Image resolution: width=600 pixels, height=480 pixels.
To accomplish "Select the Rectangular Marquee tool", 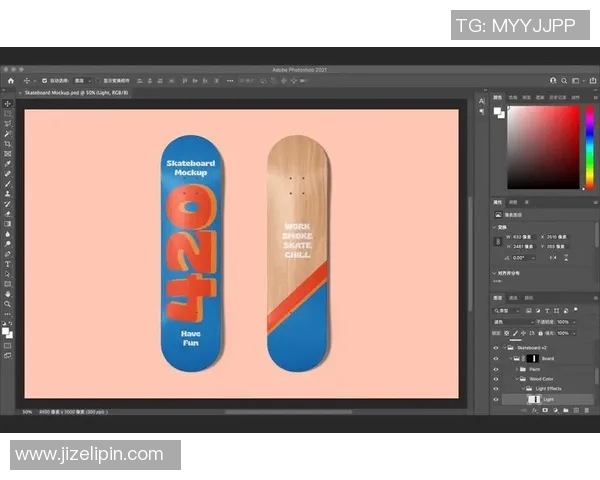I will (x=8, y=113).
